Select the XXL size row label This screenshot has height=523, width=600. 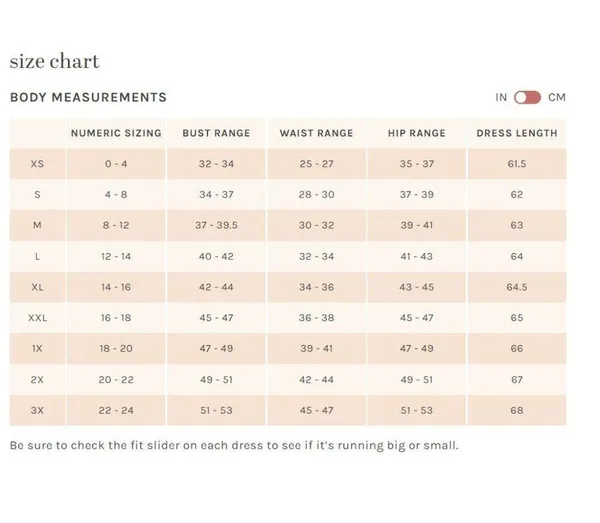coord(38,318)
